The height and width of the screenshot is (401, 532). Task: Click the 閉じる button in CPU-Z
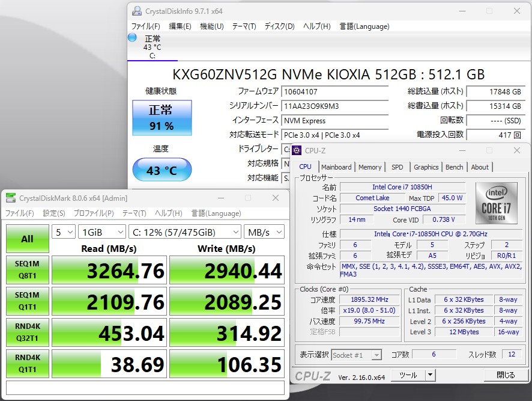[505, 375]
